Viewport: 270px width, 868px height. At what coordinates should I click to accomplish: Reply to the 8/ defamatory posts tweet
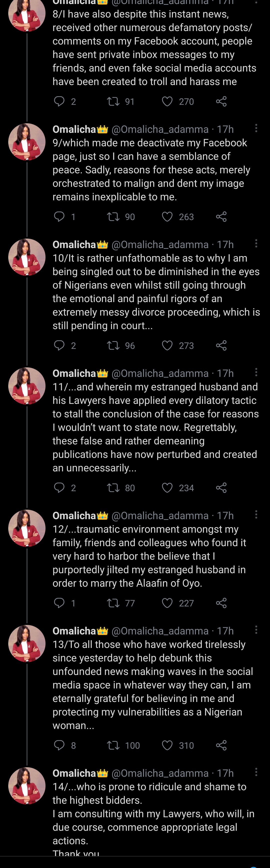[59, 102]
